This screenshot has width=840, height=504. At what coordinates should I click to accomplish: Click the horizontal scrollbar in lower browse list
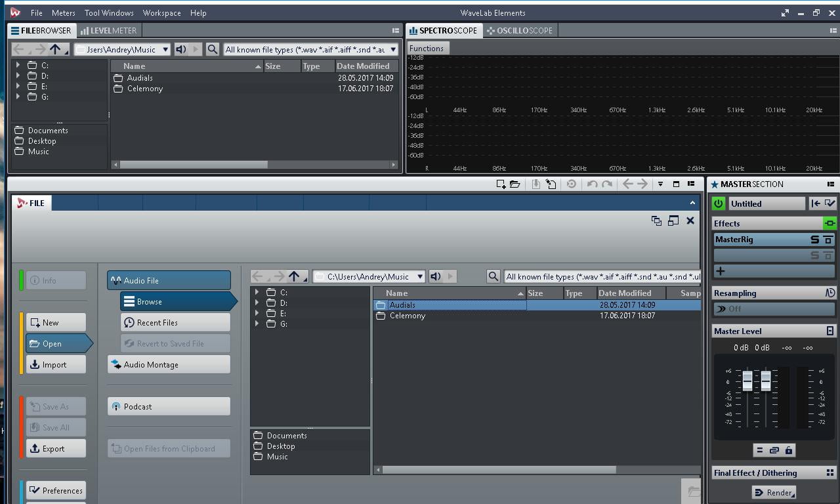(x=499, y=470)
